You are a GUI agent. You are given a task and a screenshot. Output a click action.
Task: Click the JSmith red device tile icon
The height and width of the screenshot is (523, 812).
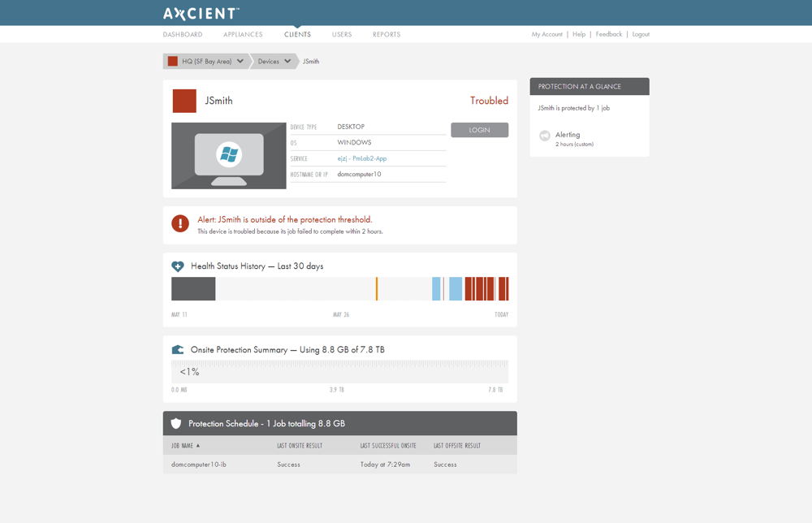tap(184, 101)
